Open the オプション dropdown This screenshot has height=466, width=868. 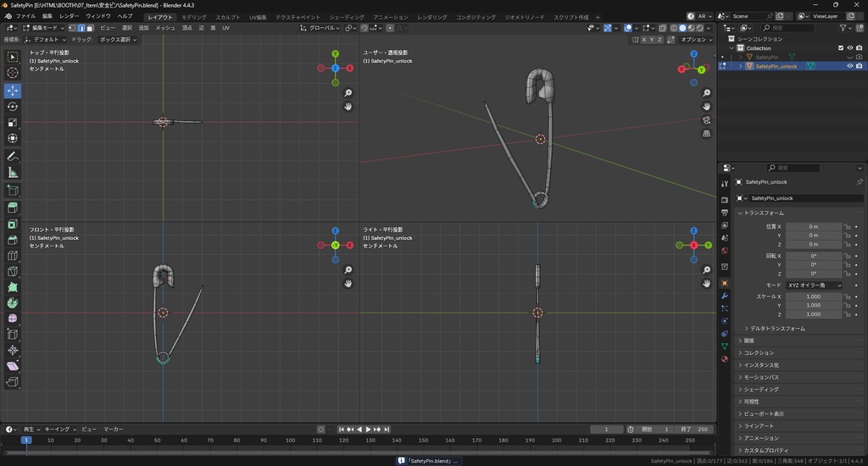tap(697, 40)
